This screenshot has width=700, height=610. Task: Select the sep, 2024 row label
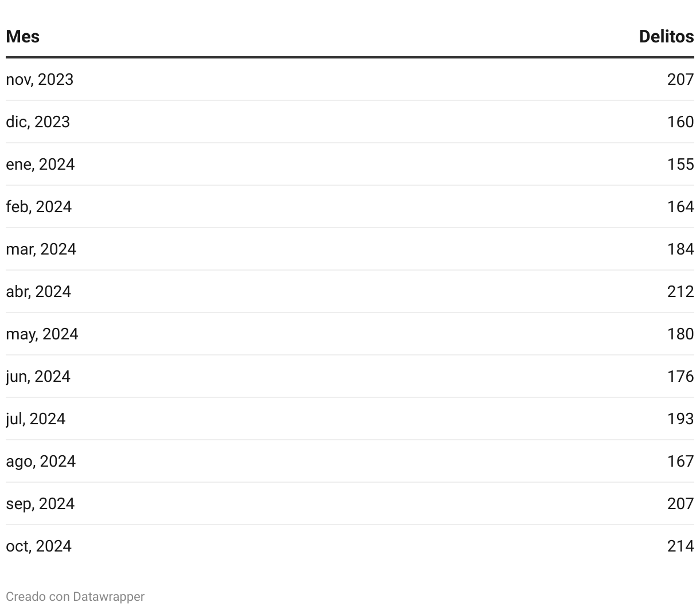(40, 504)
